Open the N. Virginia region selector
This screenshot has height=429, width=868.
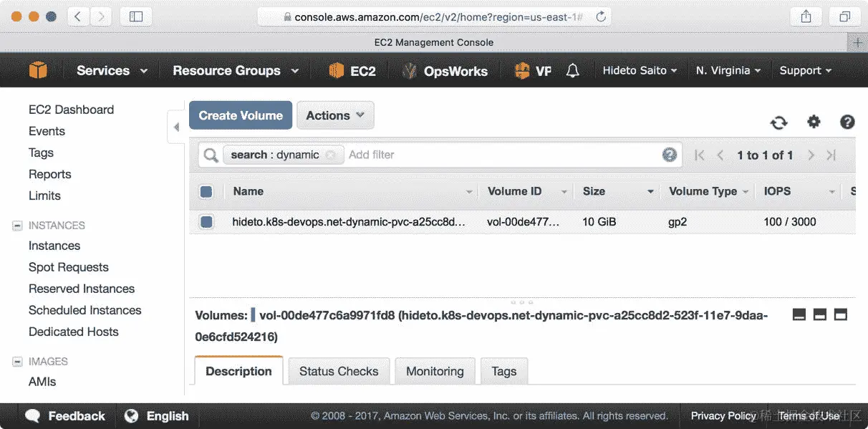[x=728, y=70]
